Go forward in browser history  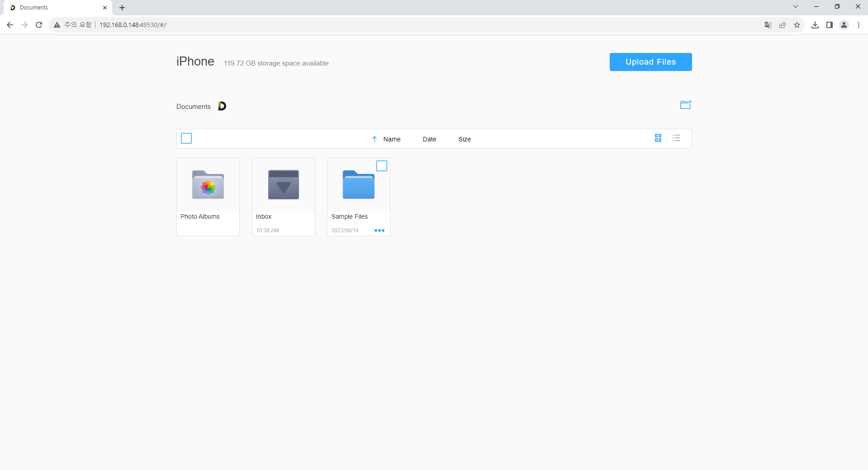[24, 25]
